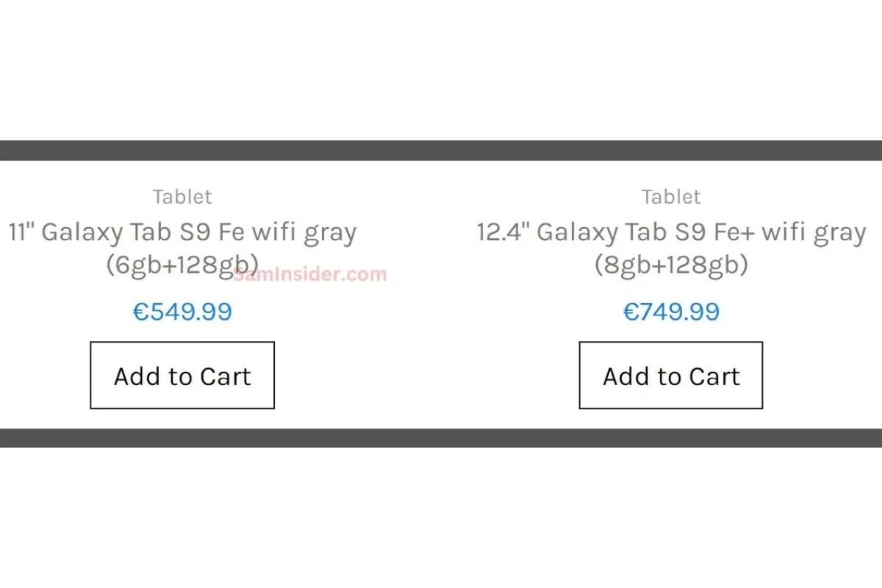Click the (8gb+128gb) storage text
882x588 pixels.
pyautogui.click(x=671, y=264)
